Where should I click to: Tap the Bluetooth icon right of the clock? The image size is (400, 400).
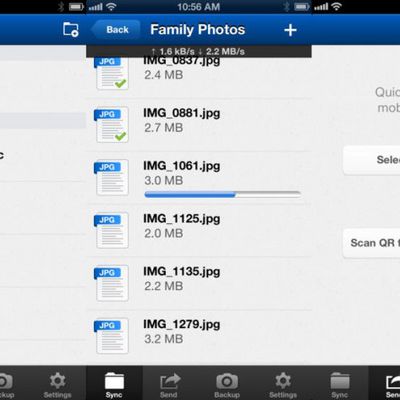coord(286,6)
